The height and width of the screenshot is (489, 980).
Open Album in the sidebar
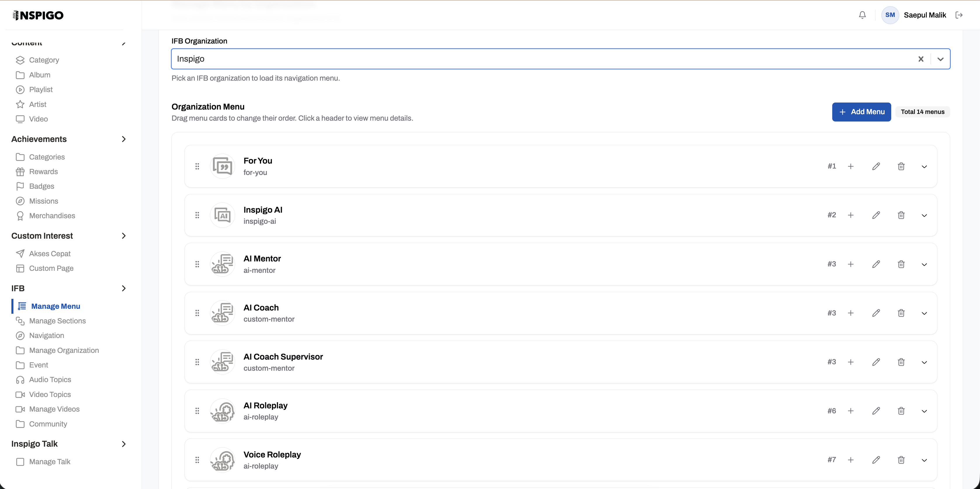[x=33, y=75]
